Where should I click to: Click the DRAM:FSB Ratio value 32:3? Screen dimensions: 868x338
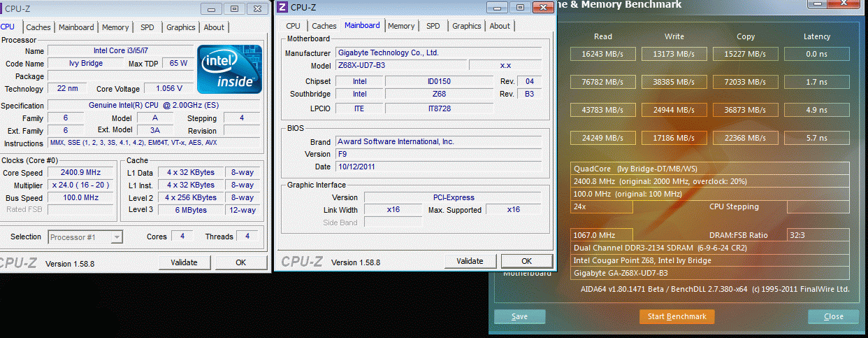coord(818,236)
